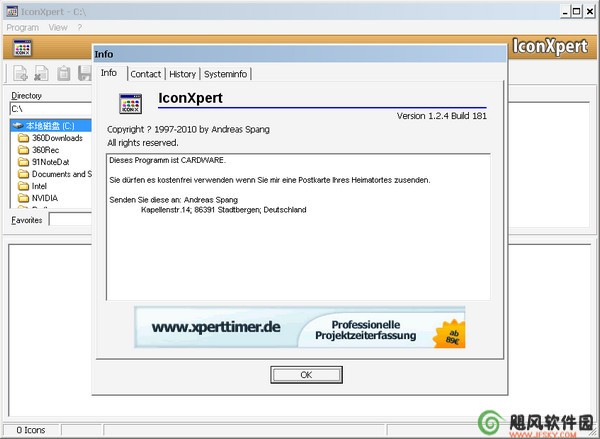
Task: Click the delete file toolbar icon
Action: click(41, 73)
